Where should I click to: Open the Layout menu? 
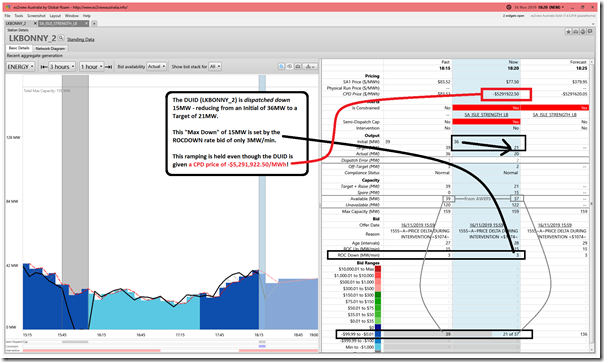point(55,16)
